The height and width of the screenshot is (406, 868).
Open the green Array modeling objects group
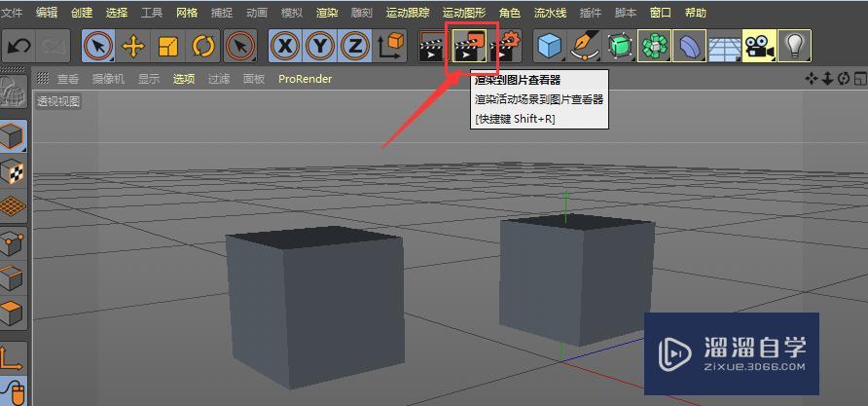click(x=654, y=46)
